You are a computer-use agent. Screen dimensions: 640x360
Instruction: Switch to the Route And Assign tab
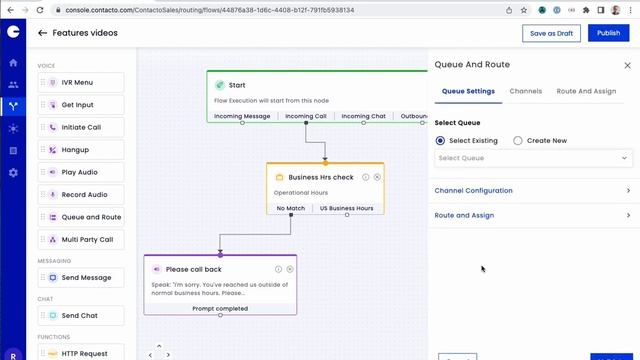586,91
